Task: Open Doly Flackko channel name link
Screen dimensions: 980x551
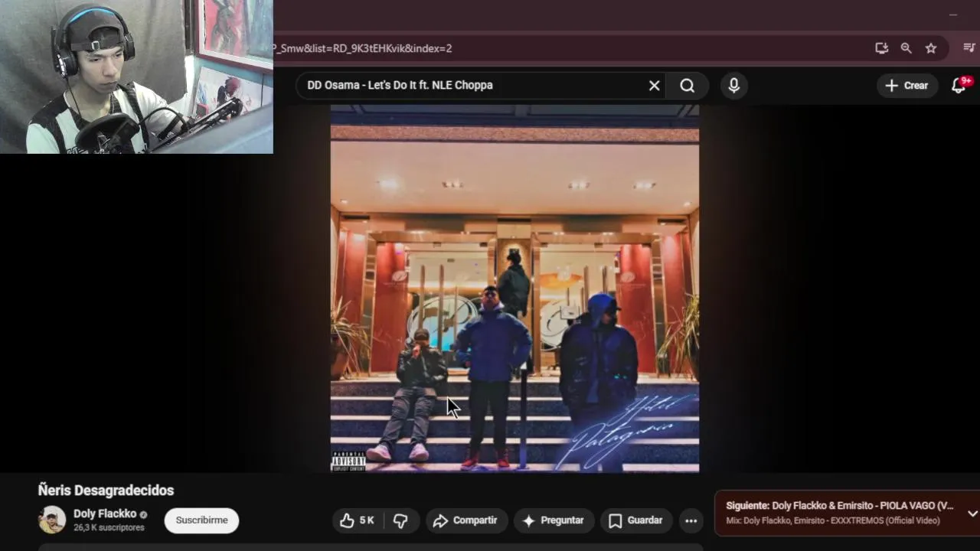Action: [105, 514]
